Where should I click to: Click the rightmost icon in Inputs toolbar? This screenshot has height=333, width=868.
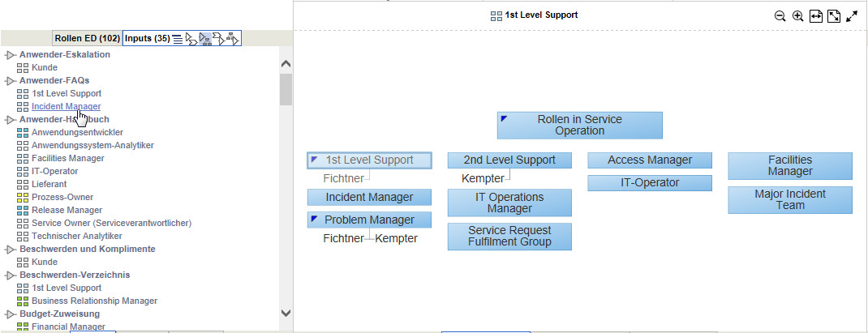pyautogui.click(x=234, y=39)
